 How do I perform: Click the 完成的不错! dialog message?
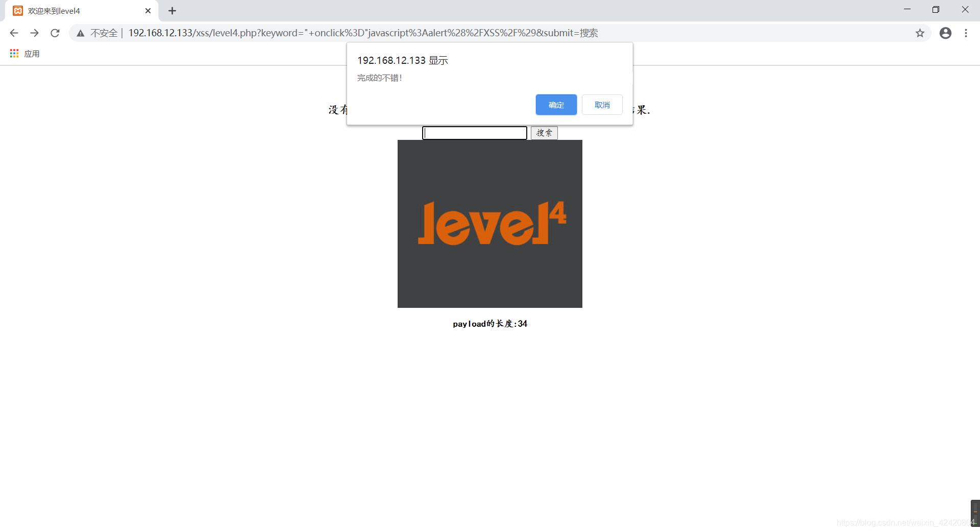(379, 78)
